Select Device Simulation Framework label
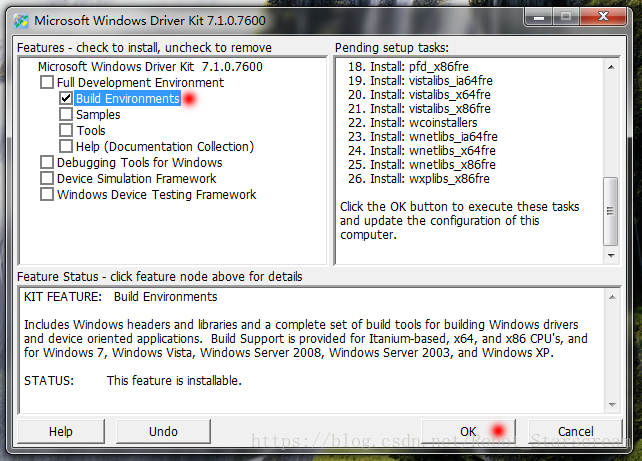Image resolution: width=642 pixels, height=461 pixels. [137, 179]
